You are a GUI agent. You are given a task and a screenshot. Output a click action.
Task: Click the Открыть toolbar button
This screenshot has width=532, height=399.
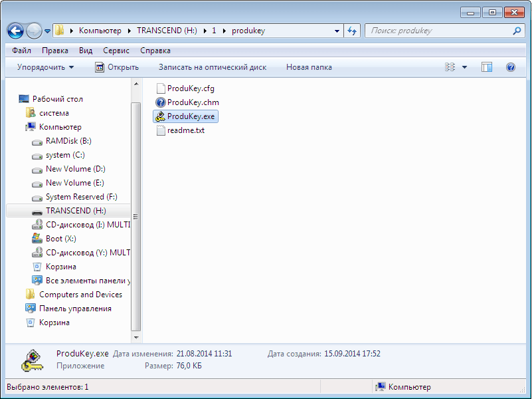click(x=117, y=67)
